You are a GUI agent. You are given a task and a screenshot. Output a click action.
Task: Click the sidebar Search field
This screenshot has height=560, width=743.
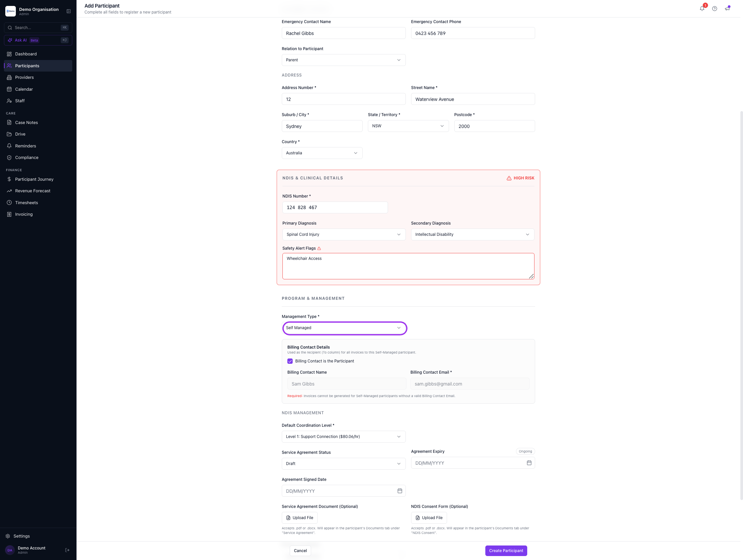point(38,27)
